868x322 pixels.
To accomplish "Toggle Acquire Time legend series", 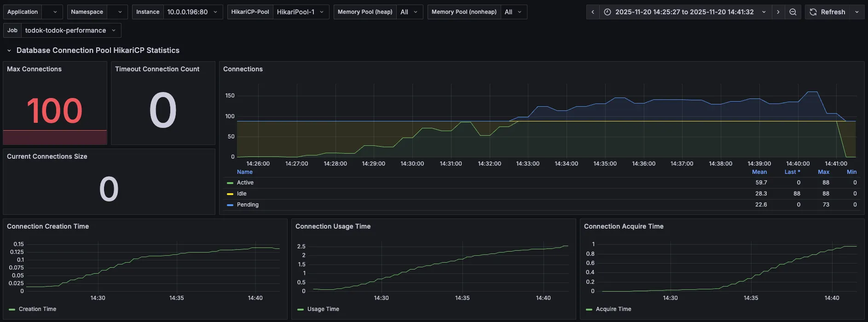I will (613, 309).
